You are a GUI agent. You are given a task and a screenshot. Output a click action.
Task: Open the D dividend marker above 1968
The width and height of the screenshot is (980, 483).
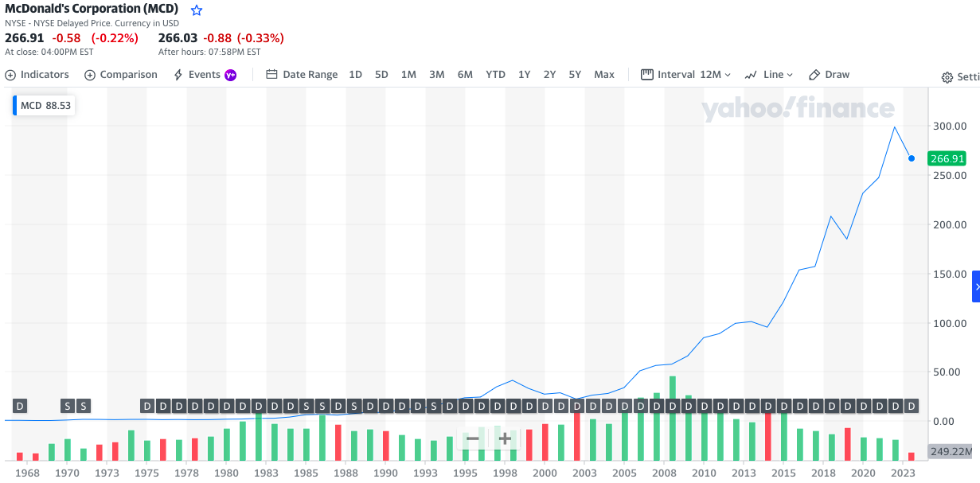[20, 406]
